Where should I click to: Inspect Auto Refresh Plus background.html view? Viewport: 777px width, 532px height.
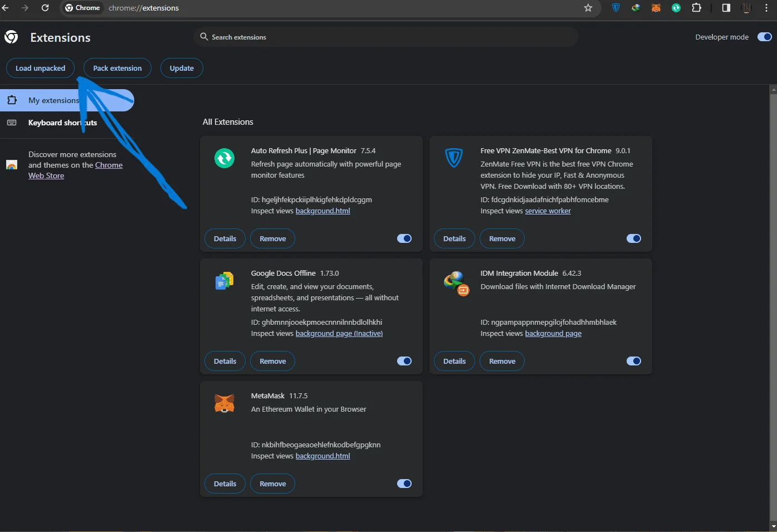tap(323, 211)
